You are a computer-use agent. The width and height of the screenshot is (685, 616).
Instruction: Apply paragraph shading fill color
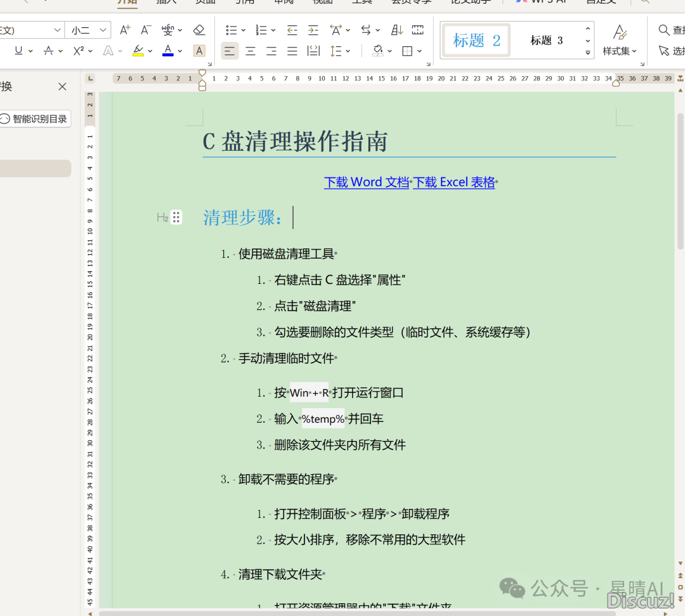[378, 51]
